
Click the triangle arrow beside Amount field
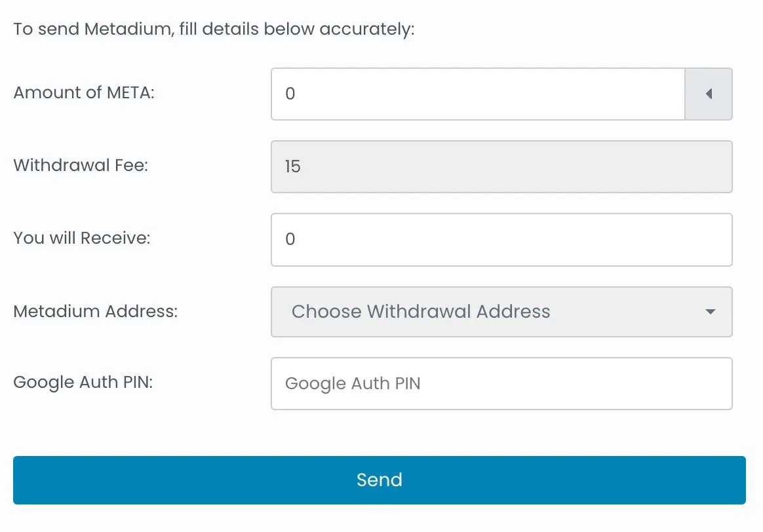pyautogui.click(x=709, y=94)
